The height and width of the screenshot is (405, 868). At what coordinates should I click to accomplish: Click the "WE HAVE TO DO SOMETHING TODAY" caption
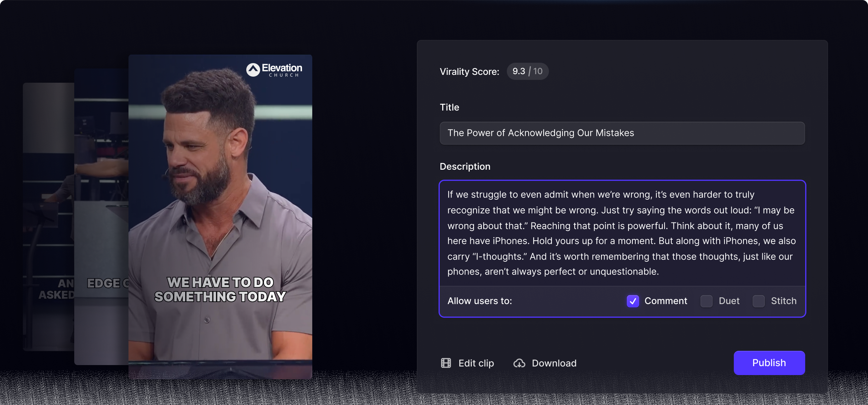(220, 289)
